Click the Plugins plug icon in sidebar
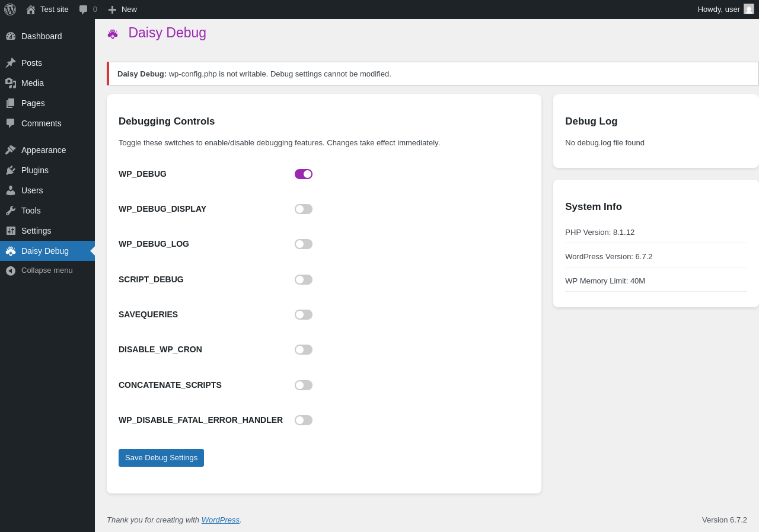This screenshot has height=532, width=759. (x=11, y=170)
